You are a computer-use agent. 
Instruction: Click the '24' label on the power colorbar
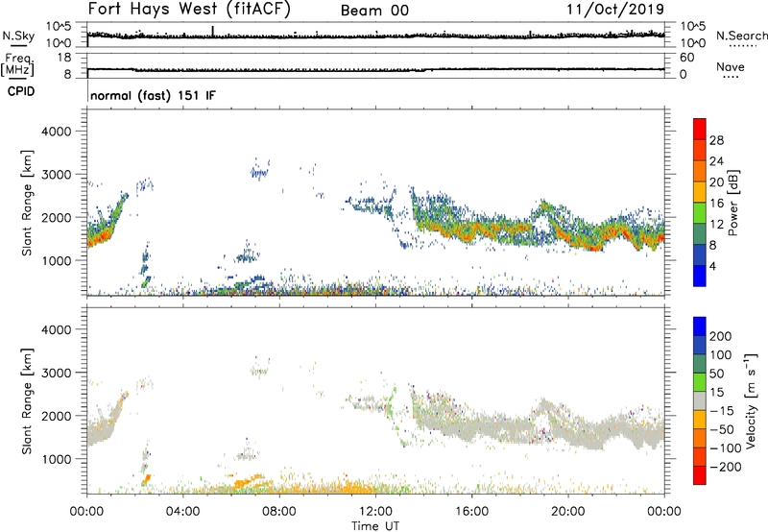pos(716,161)
